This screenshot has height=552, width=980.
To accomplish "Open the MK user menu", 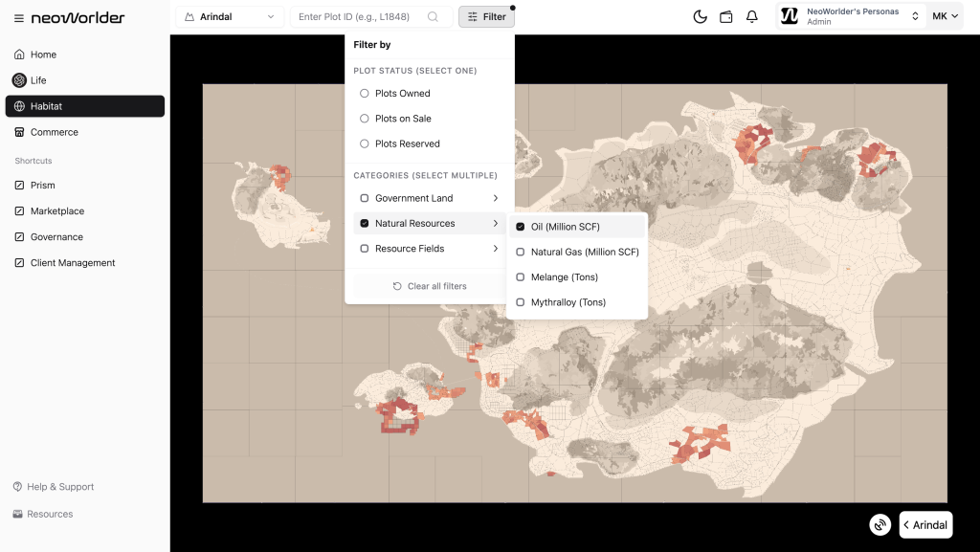I will tap(945, 16).
